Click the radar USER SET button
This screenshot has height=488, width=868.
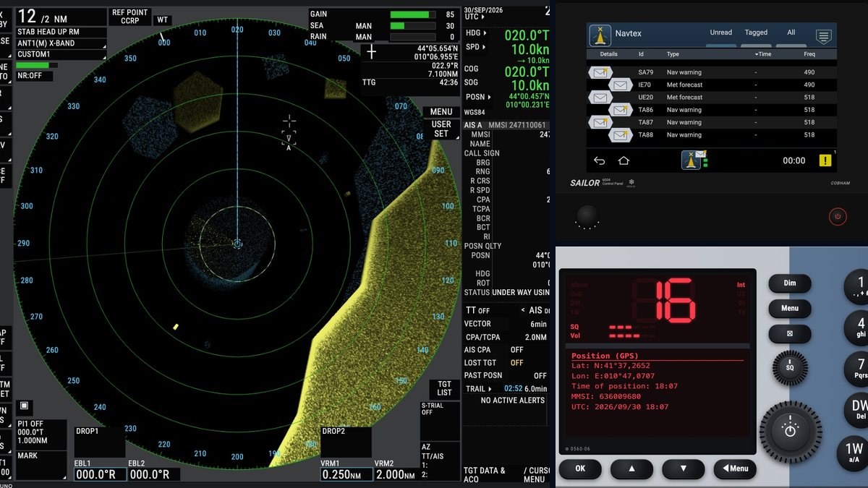click(441, 129)
